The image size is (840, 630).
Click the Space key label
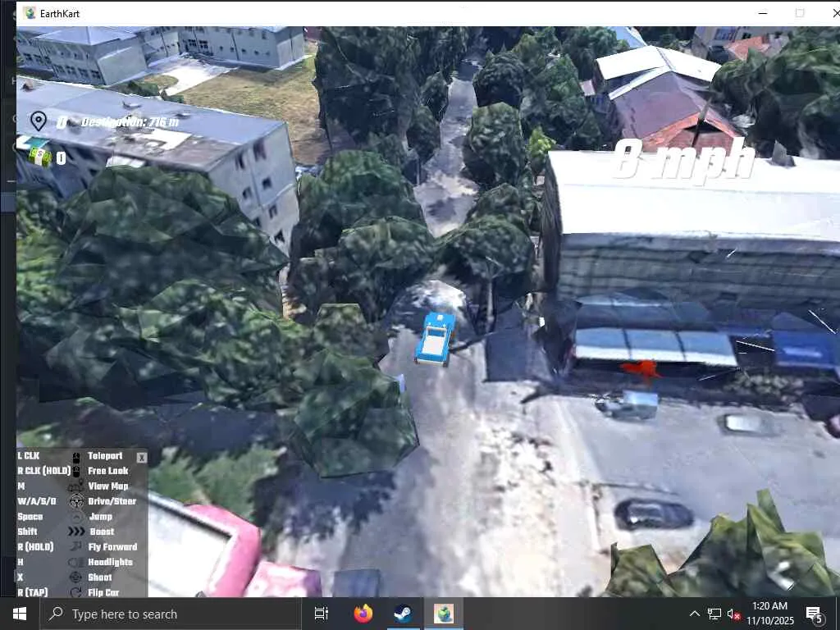click(x=30, y=517)
